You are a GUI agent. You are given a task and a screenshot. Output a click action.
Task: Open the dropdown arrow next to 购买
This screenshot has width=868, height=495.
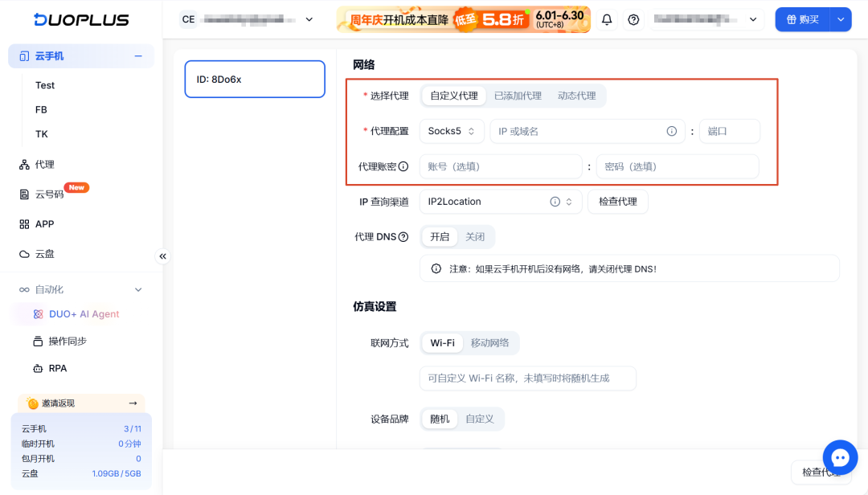pos(841,19)
